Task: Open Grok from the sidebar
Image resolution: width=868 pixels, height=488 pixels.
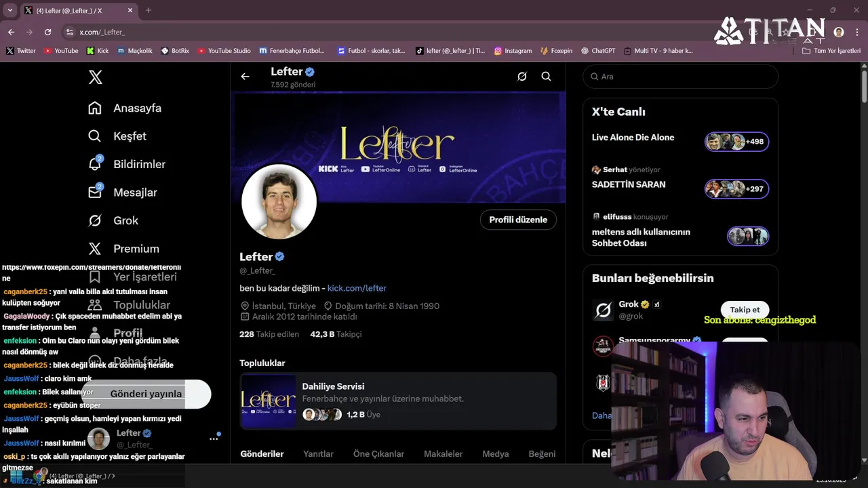Action: click(x=113, y=220)
